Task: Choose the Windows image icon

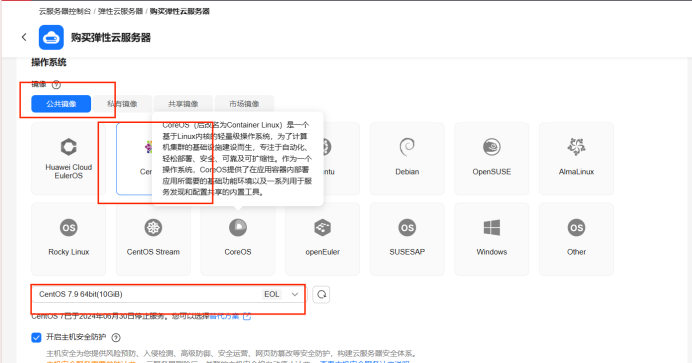Action: point(492,228)
